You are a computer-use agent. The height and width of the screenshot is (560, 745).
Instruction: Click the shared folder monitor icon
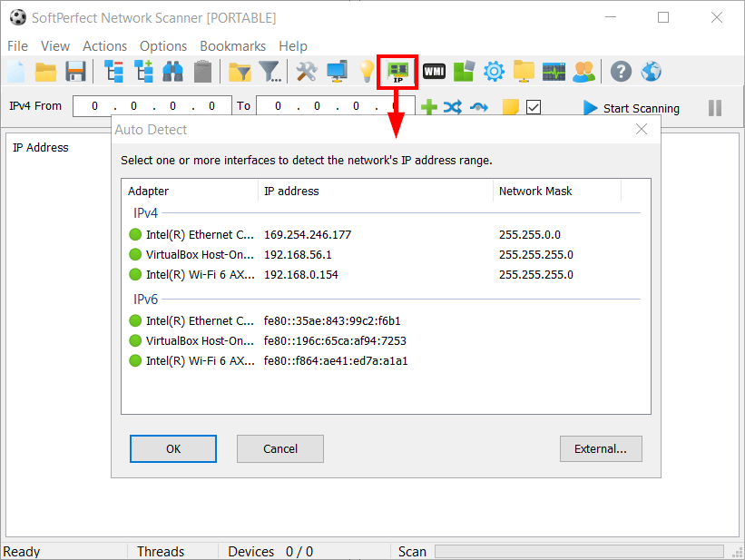click(524, 72)
